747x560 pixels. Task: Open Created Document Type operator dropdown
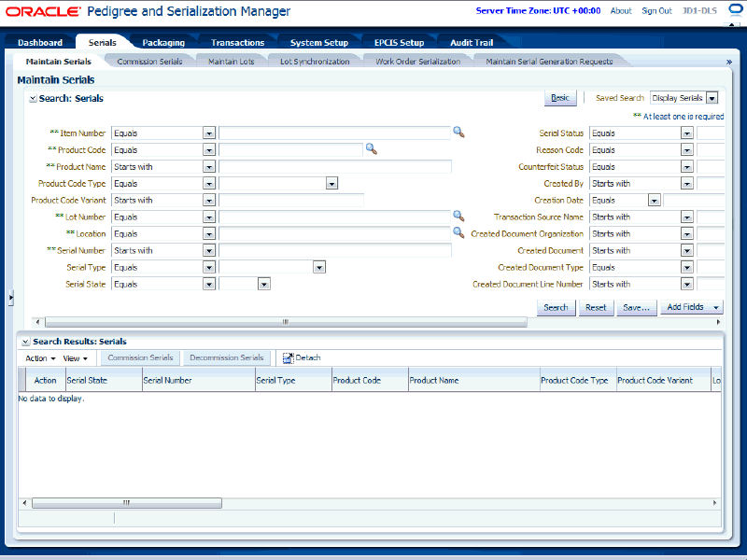pyautogui.click(x=687, y=268)
